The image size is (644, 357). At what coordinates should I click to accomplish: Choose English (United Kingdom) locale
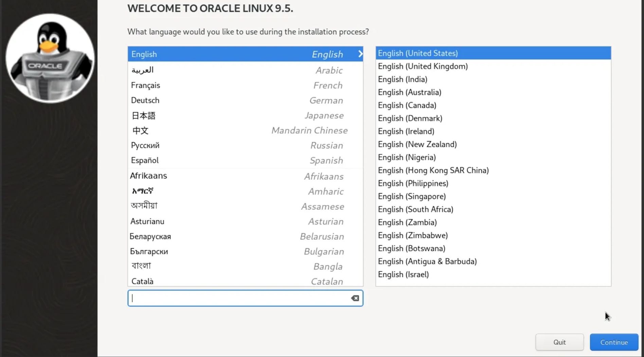493,66
